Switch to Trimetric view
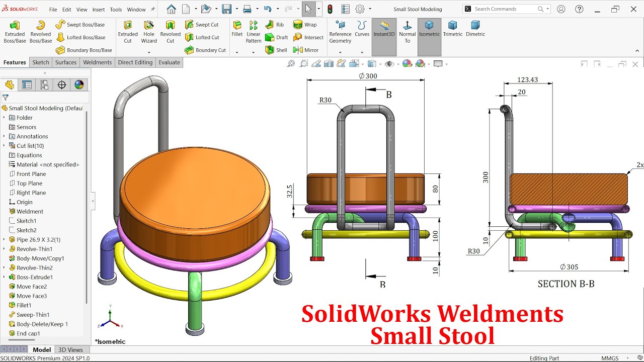Screen dimensions: 644x362 (x=453, y=29)
